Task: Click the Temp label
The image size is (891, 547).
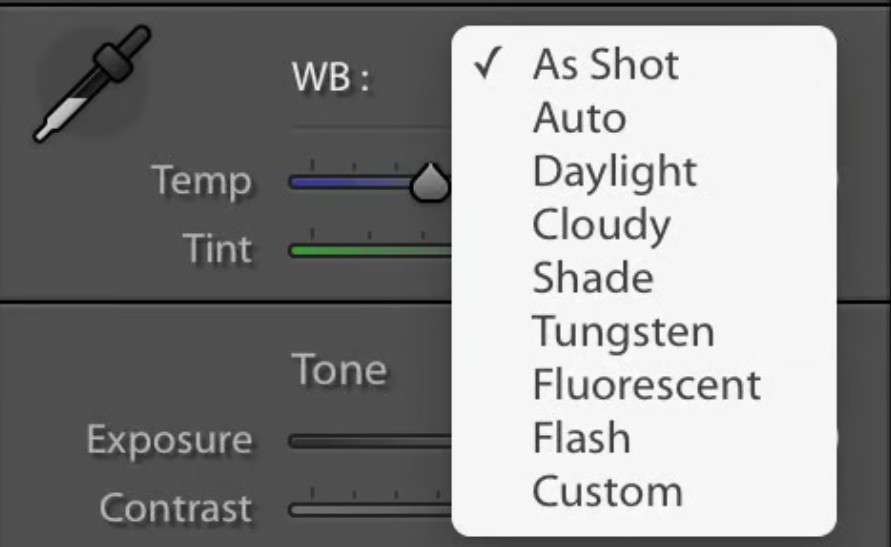Action: (202, 181)
